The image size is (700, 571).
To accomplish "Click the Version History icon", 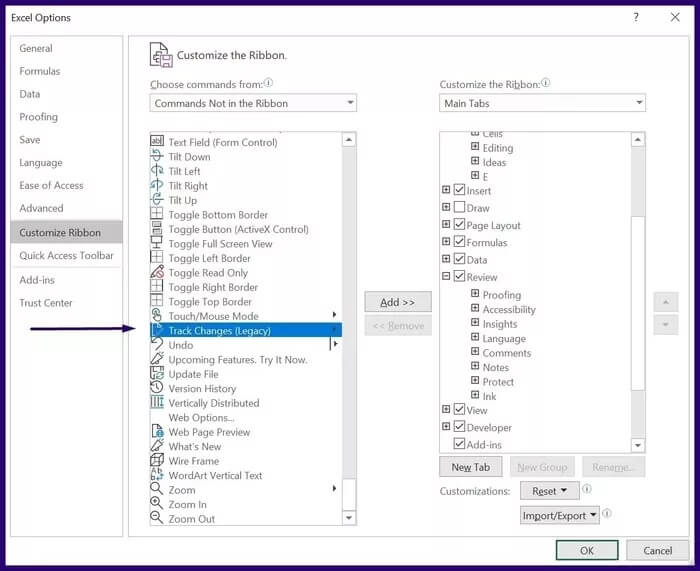I will [x=157, y=388].
